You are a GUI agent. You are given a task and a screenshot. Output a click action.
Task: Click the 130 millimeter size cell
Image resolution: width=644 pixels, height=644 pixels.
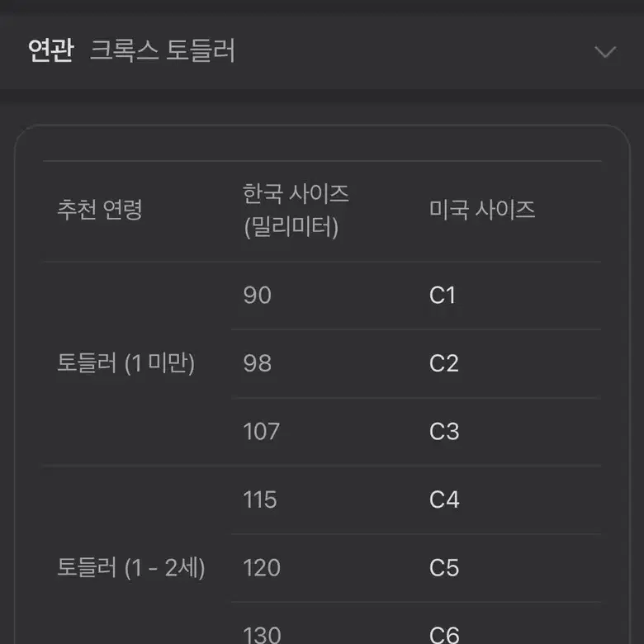click(262, 634)
